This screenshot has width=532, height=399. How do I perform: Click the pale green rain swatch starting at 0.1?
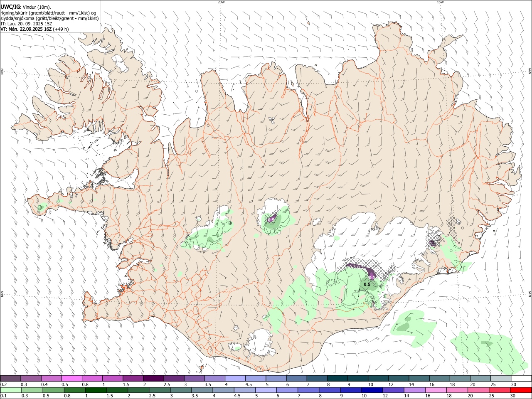coord(11,390)
